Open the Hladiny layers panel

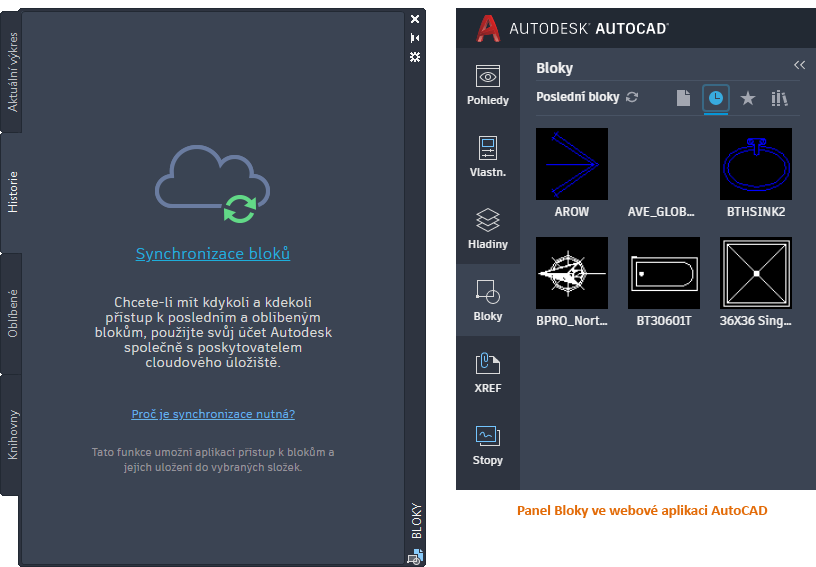point(488,228)
